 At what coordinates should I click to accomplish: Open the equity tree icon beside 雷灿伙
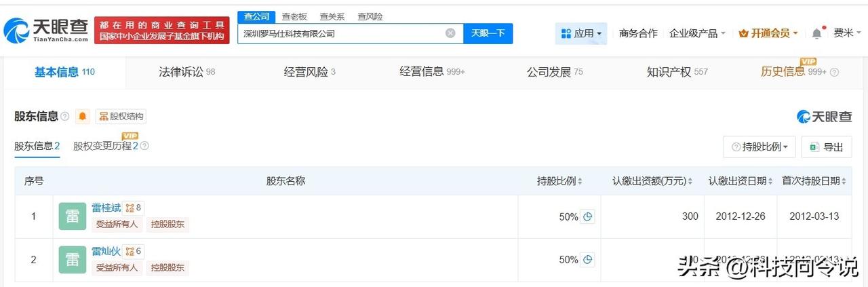click(134, 252)
